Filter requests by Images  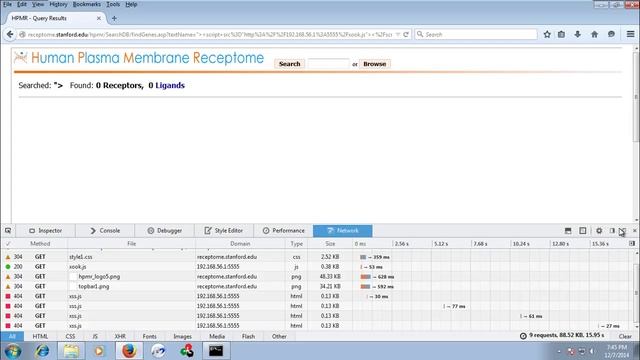[182, 336]
